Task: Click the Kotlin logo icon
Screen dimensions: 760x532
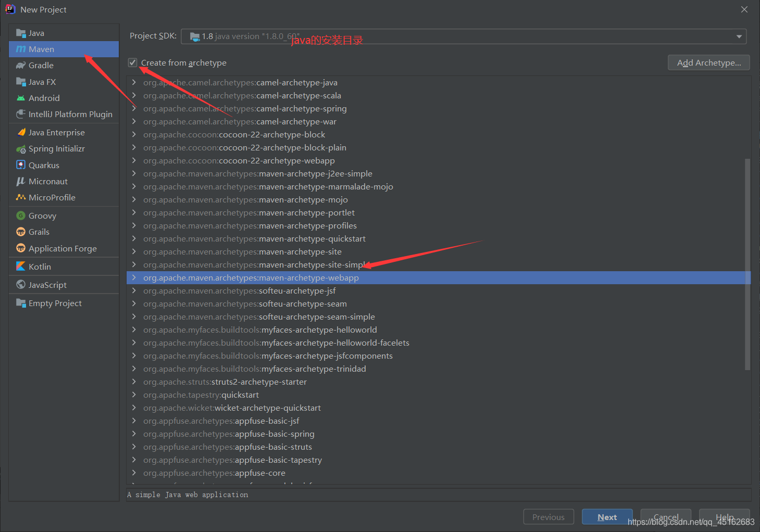Action: pos(21,267)
